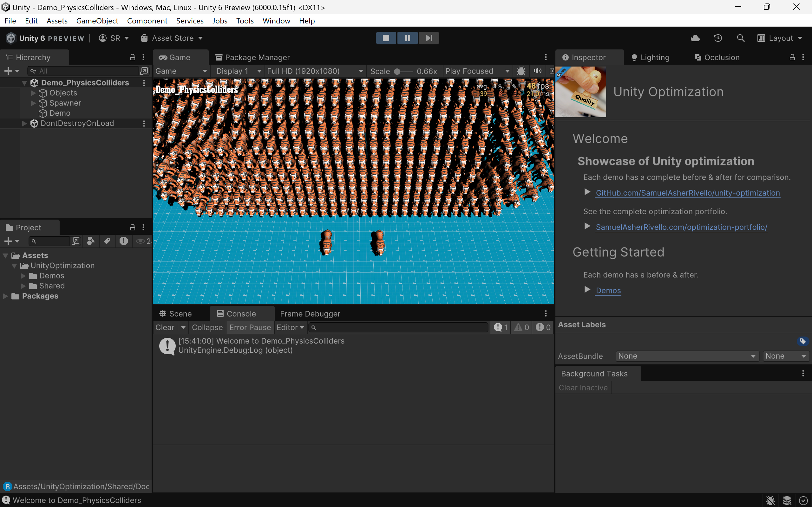
Task: Mute game audio with the speaker icon
Action: click(x=537, y=71)
